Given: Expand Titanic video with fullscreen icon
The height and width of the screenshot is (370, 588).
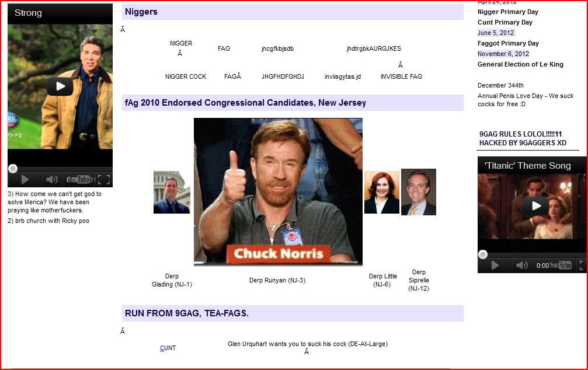Looking at the screenshot, I should 582,266.
